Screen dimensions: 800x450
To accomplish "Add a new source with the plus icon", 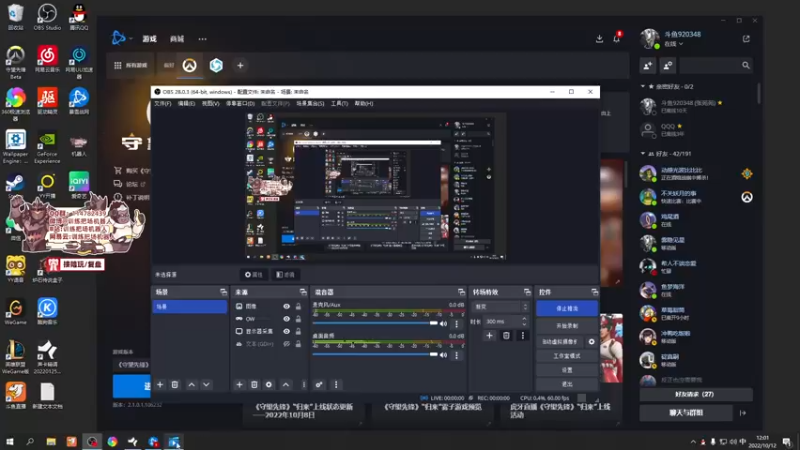I will [239, 385].
